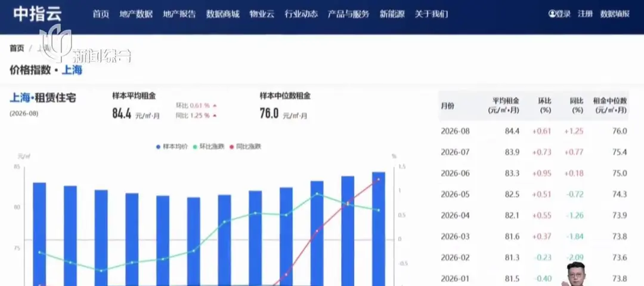The width and height of the screenshot is (644, 286).
Task: Click the tallest rightmost blue bar
Action: tap(378, 229)
